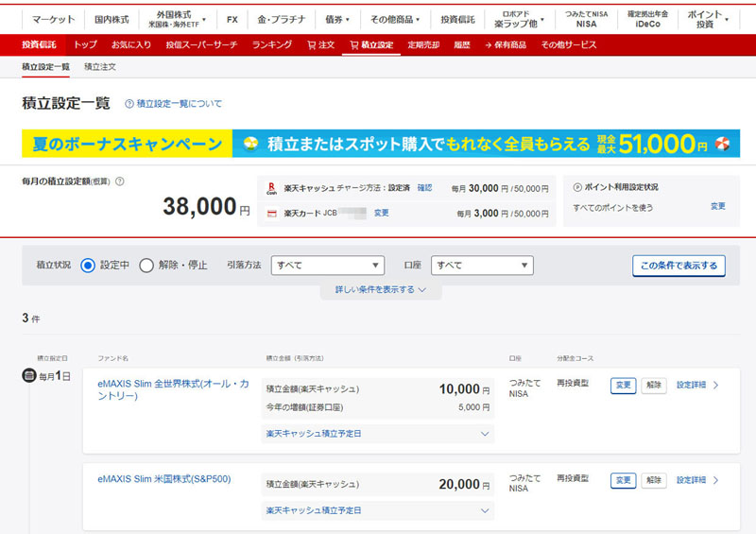The height and width of the screenshot is (534, 756).
Task: Switch to the 積立注文 tab
Action: point(100,67)
